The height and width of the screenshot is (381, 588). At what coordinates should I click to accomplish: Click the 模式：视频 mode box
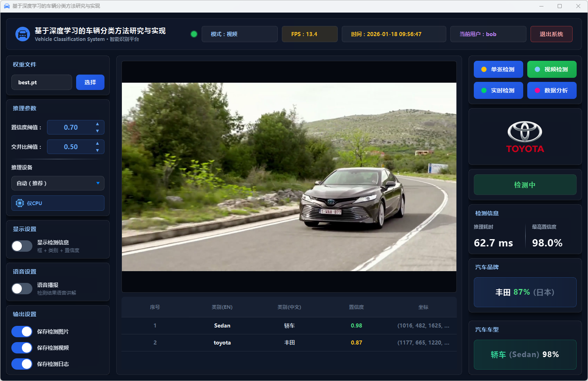(240, 34)
